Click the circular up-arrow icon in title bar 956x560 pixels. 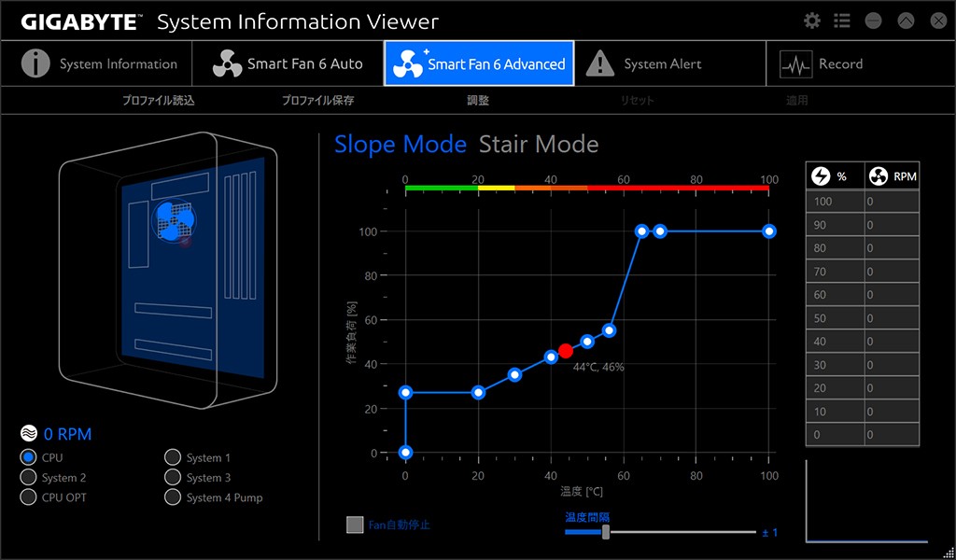(x=906, y=21)
